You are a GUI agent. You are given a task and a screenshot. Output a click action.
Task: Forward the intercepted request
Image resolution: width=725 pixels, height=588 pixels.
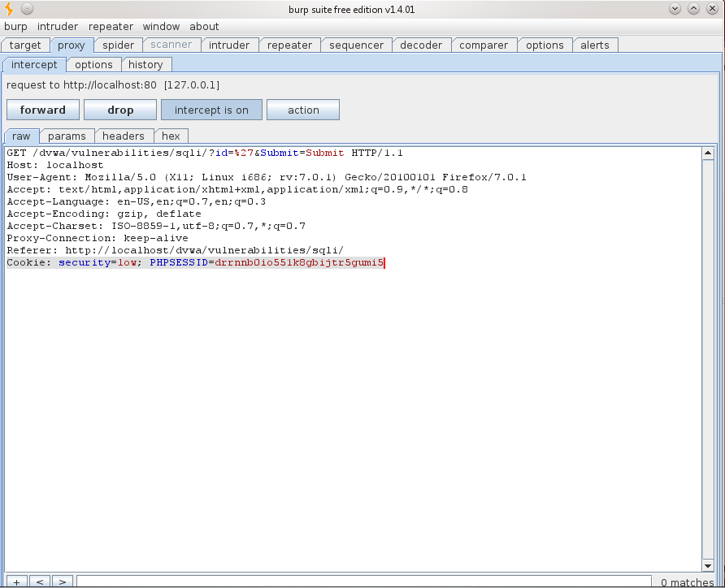43,110
